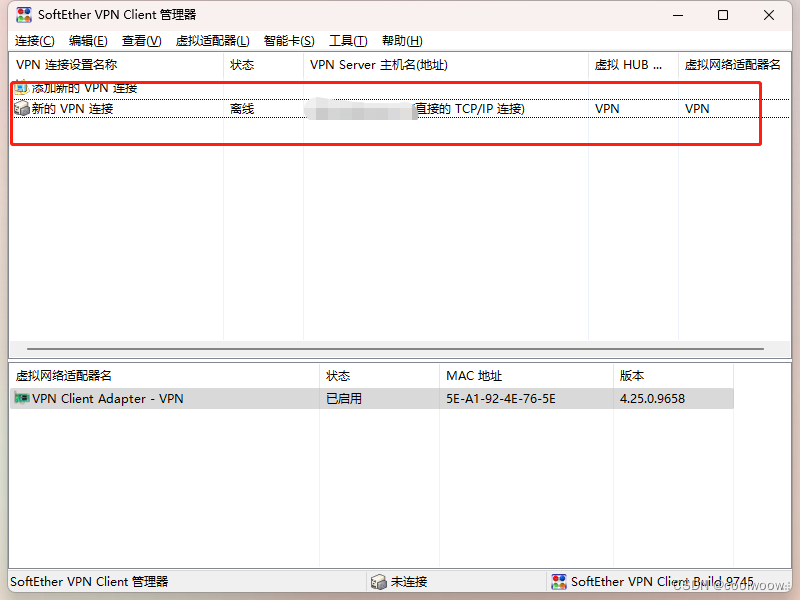Sort by MAC 地址 column header

click(x=526, y=376)
